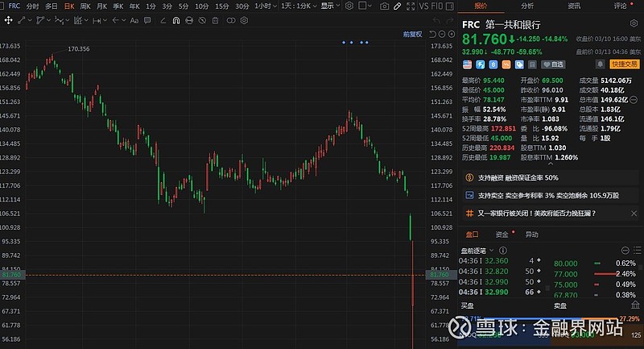Toggle the right sidebar panel icon
This screenshot has height=349, width=644.
pyautogui.click(x=450, y=6)
